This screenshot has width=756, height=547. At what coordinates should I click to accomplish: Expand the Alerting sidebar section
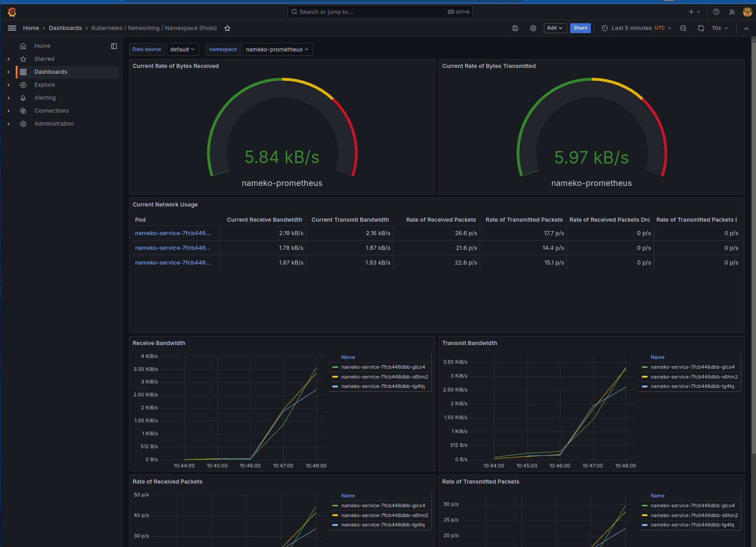(8, 98)
